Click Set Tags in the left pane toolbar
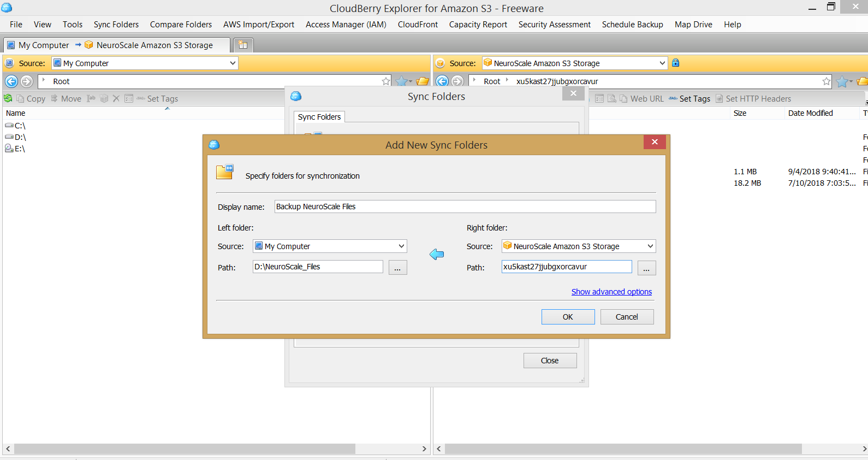The image size is (868, 460). (157, 99)
